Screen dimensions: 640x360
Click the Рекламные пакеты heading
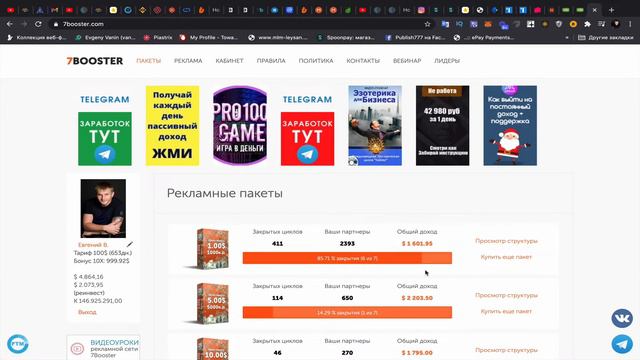(224, 193)
